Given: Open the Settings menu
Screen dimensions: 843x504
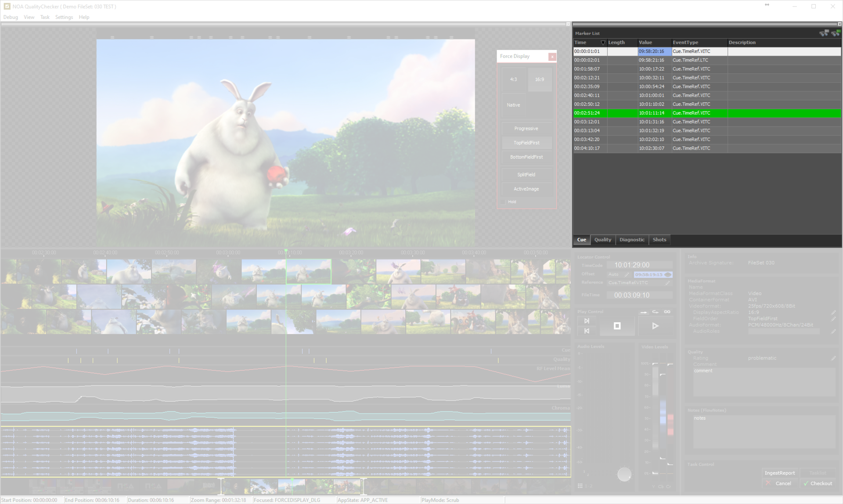Looking at the screenshot, I should pyautogui.click(x=64, y=17).
